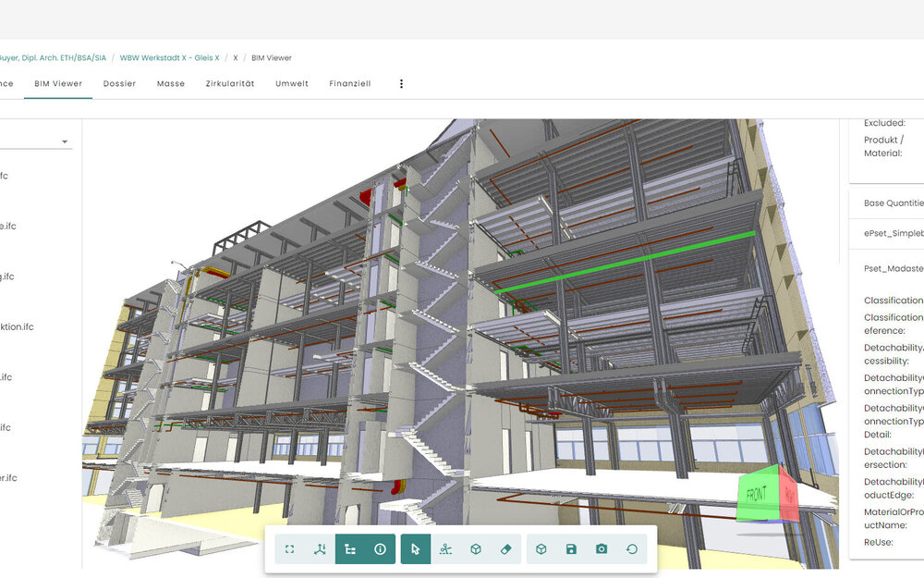
Task: Click the save view floppy disk icon
Action: coord(571,549)
